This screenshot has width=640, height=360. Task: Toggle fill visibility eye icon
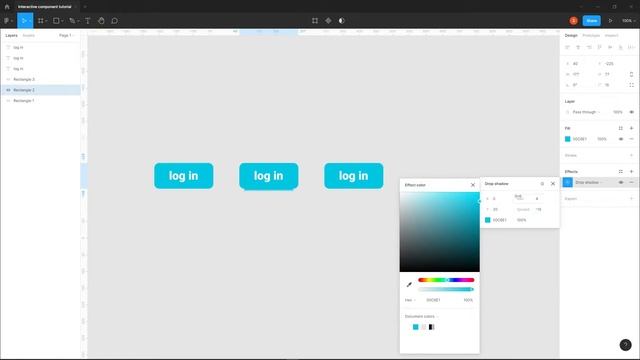point(621,139)
